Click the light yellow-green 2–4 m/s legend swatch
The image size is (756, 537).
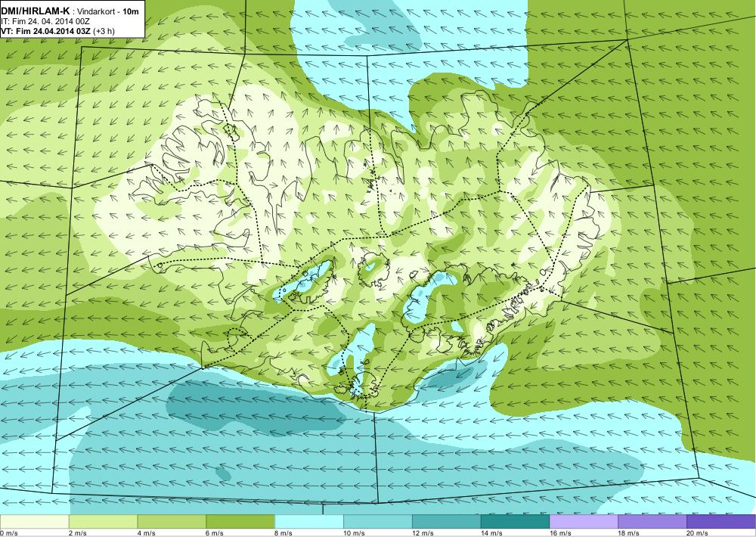(103, 522)
